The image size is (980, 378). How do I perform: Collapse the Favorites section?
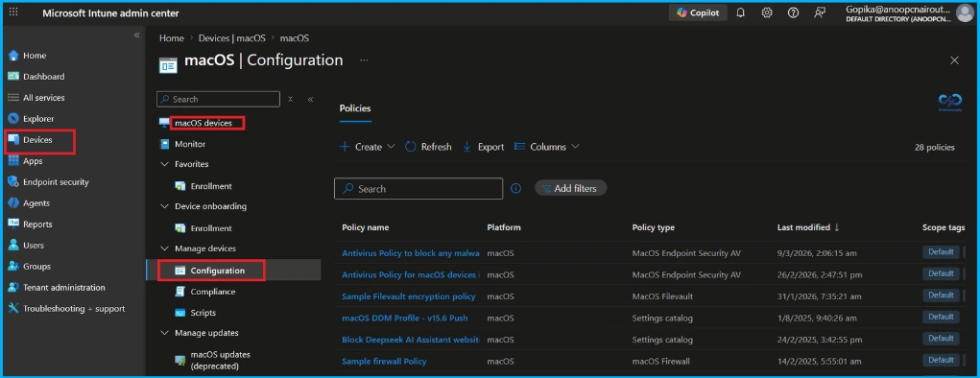164,164
